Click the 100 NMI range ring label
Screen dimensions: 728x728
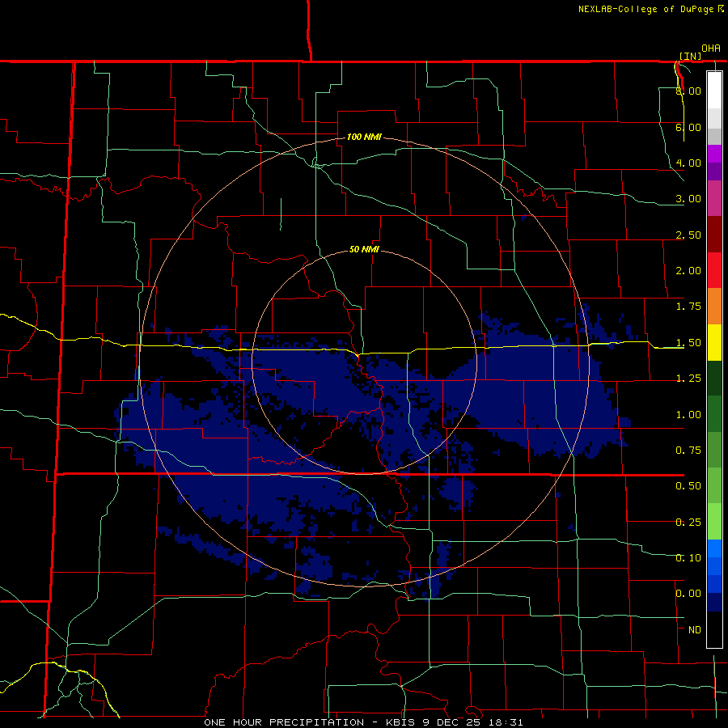coord(365,137)
